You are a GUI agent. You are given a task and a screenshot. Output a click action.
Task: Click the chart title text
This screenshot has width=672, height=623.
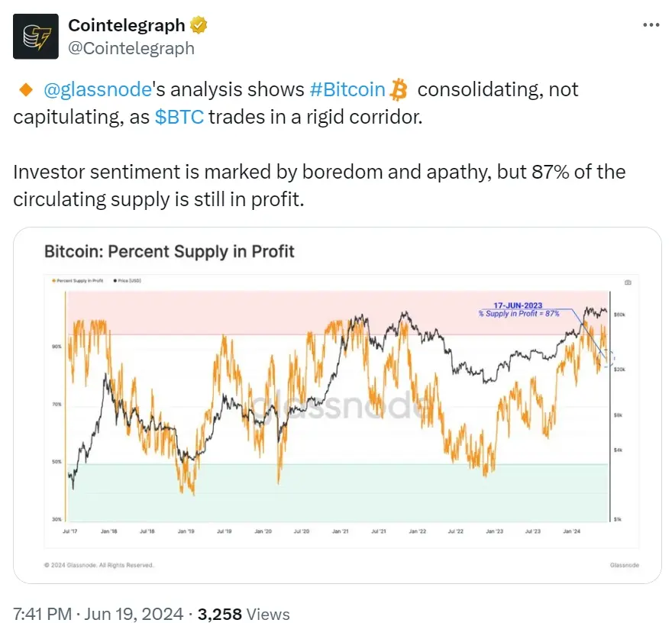(x=169, y=251)
